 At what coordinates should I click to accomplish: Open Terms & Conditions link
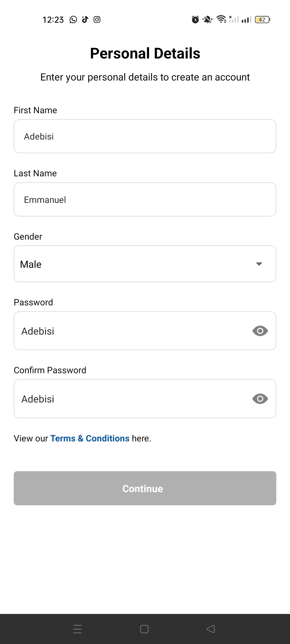90,438
